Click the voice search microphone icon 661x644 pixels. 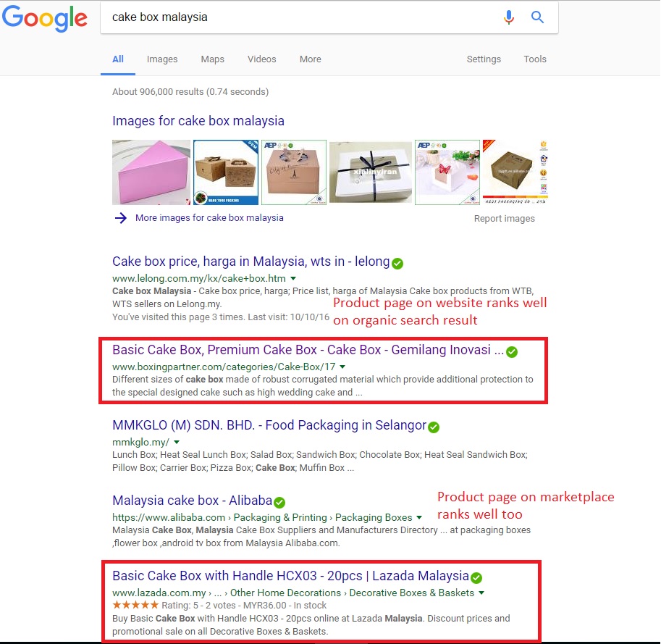coord(509,17)
